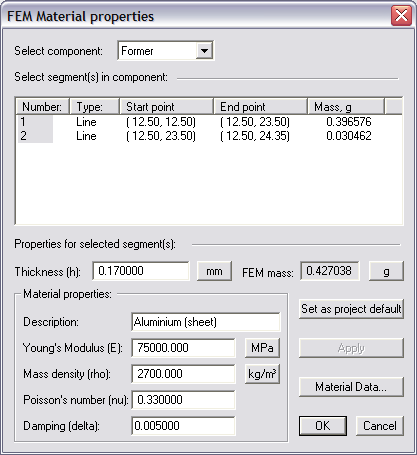Click the End point column header
This screenshot has width=417, height=455.
pos(260,107)
